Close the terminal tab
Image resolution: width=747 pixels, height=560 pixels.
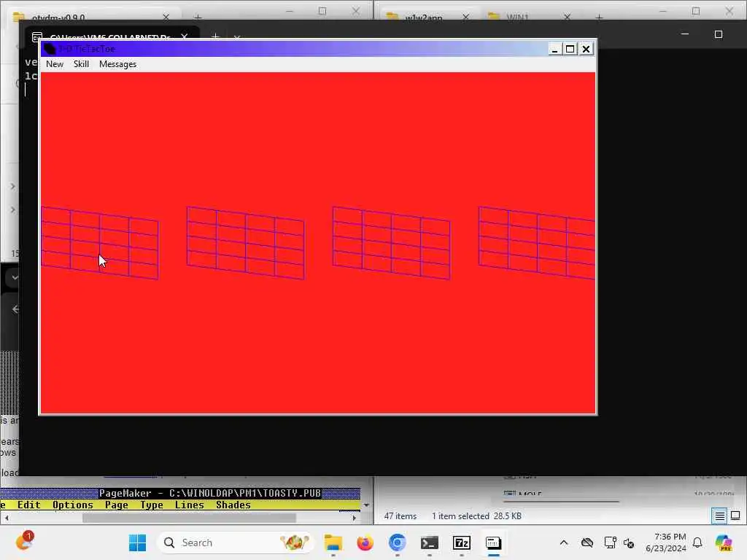pyautogui.click(x=185, y=36)
